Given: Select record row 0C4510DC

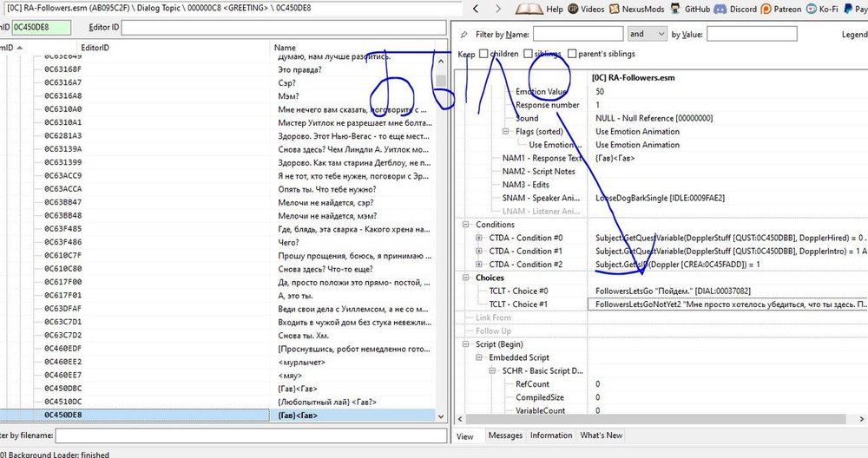Looking at the screenshot, I should pos(218,402).
